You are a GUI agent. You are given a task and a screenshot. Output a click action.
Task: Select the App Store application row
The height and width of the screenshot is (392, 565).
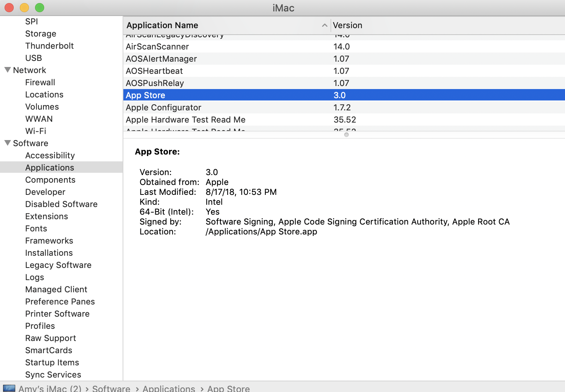344,95
